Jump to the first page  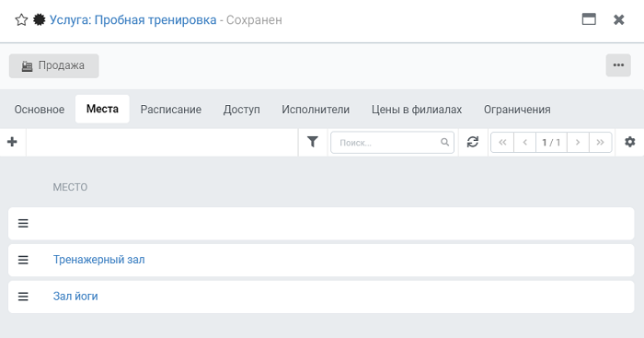pos(502,142)
